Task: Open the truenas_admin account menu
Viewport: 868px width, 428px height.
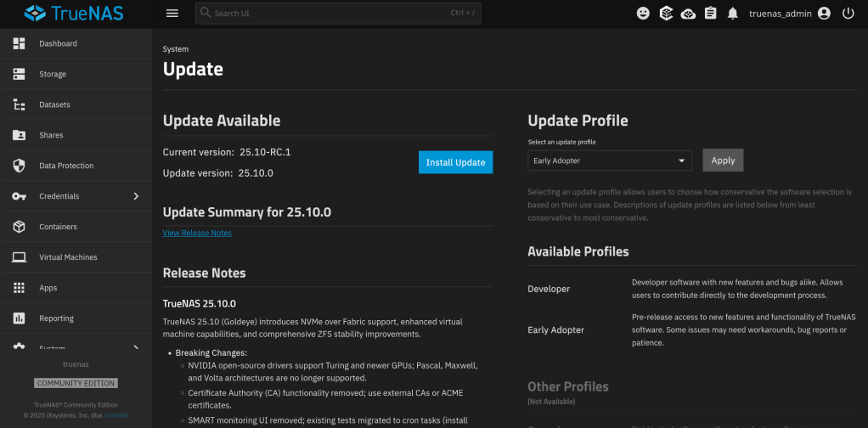Action: click(789, 14)
